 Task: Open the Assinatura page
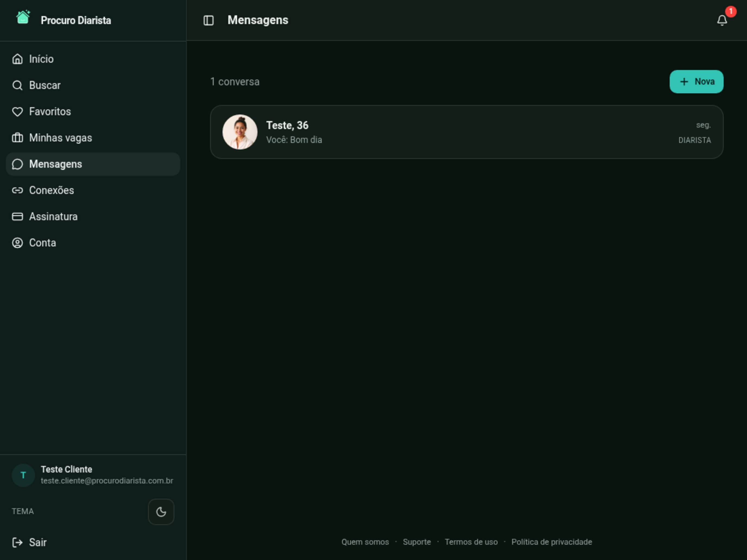tap(93, 216)
